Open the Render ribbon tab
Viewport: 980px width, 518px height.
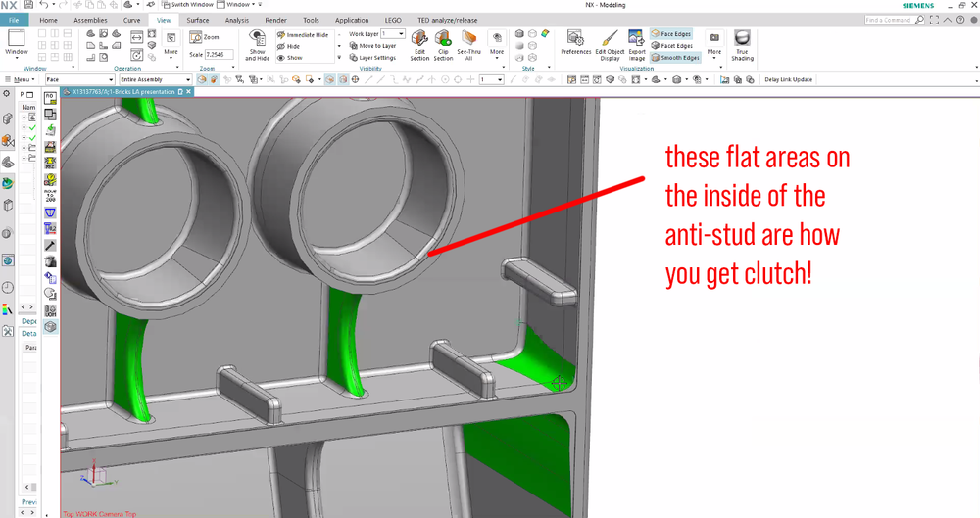[275, 20]
